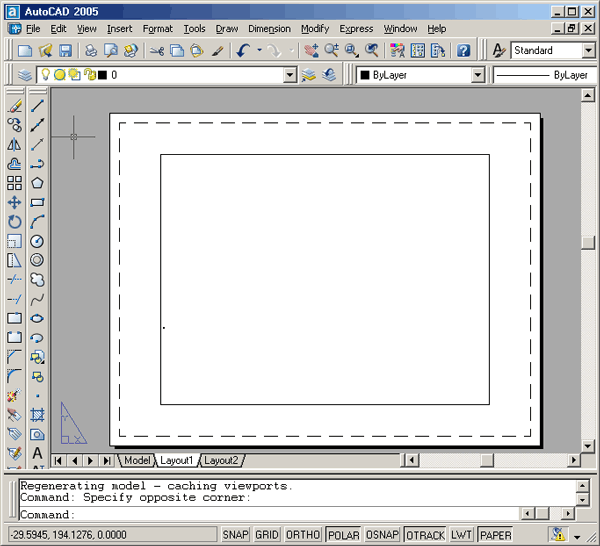
Task: Toggle OSNAP in the status bar
Action: pos(382,535)
